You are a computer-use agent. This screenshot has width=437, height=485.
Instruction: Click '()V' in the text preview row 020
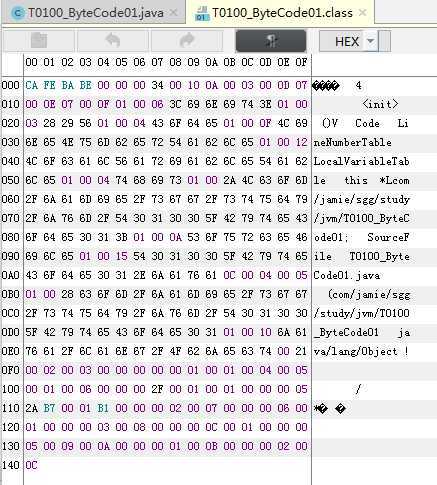(330, 124)
